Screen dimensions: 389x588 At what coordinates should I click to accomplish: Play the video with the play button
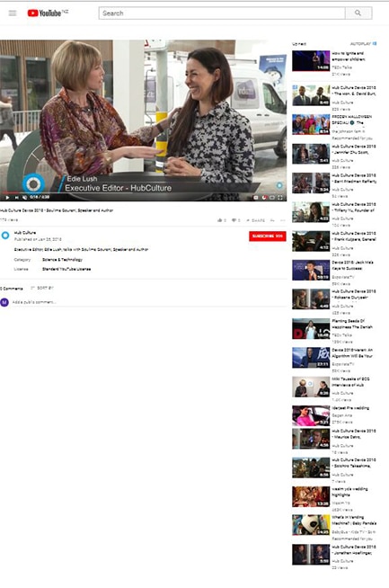[7, 197]
